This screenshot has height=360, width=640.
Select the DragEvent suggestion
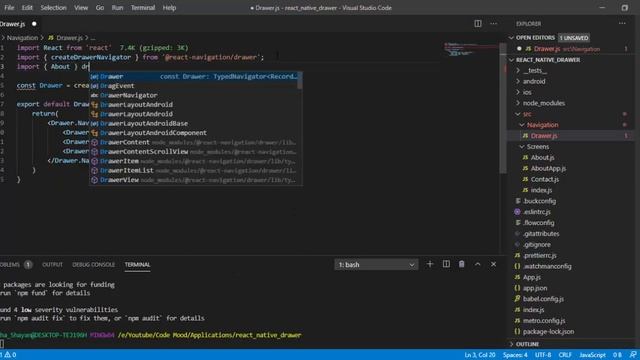(196, 86)
